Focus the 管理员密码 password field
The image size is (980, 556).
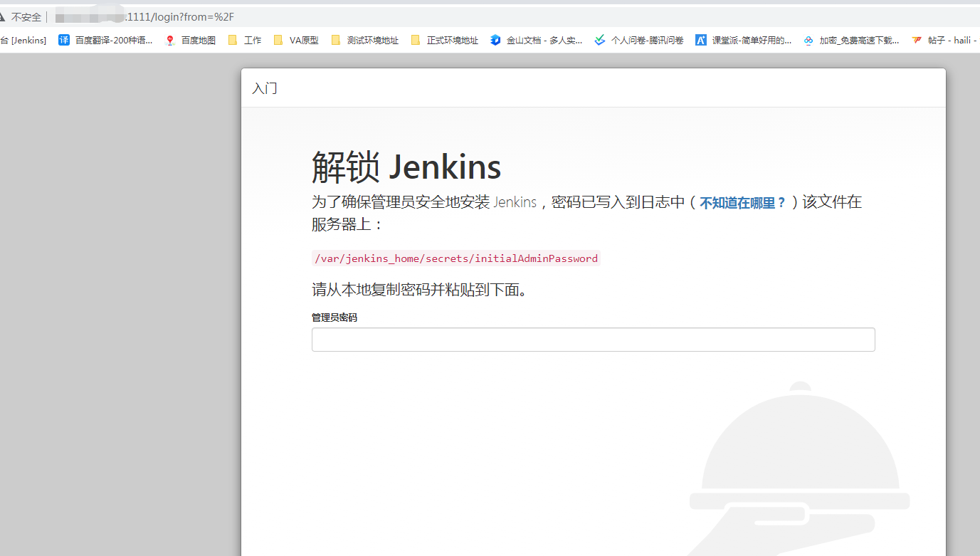click(593, 340)
